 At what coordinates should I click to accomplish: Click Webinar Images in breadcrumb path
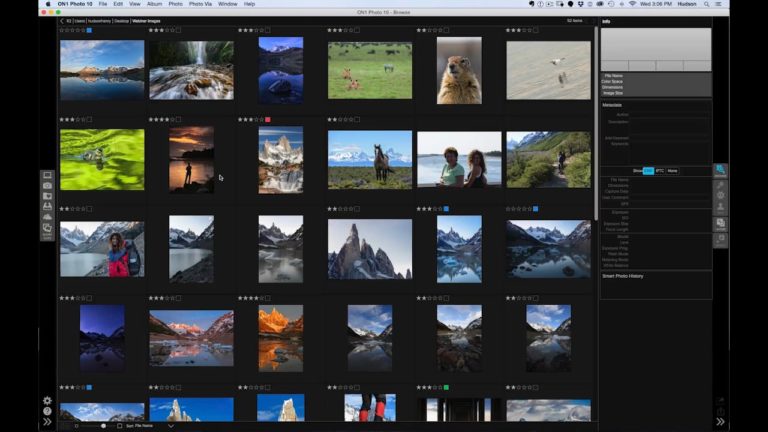(x=146, y=21)
